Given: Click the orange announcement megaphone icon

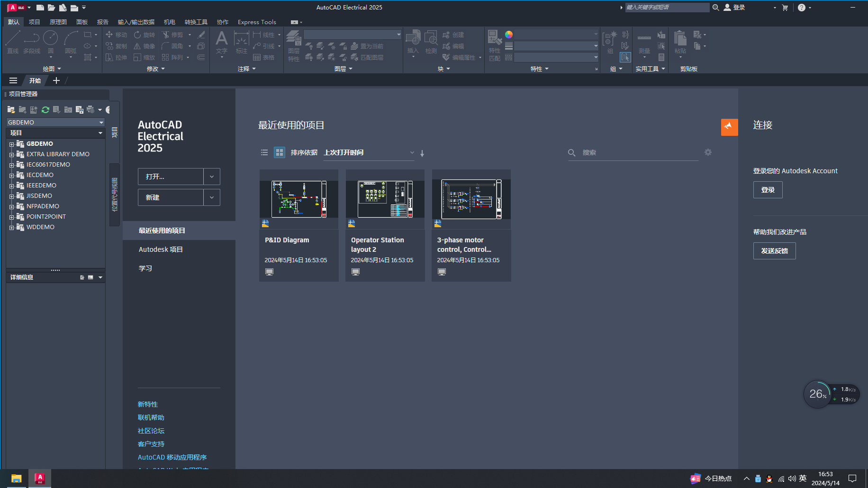Looking at the screenshot, I should tap(729, 127).
